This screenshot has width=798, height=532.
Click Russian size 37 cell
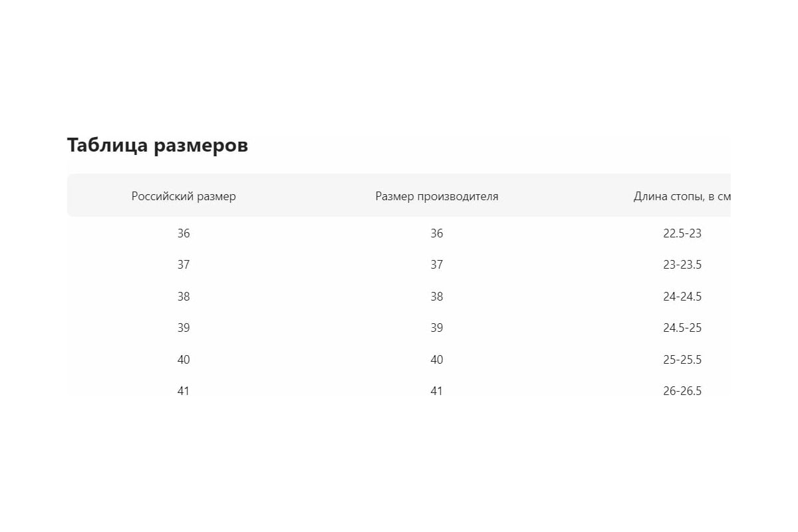(x=184, y=265)
